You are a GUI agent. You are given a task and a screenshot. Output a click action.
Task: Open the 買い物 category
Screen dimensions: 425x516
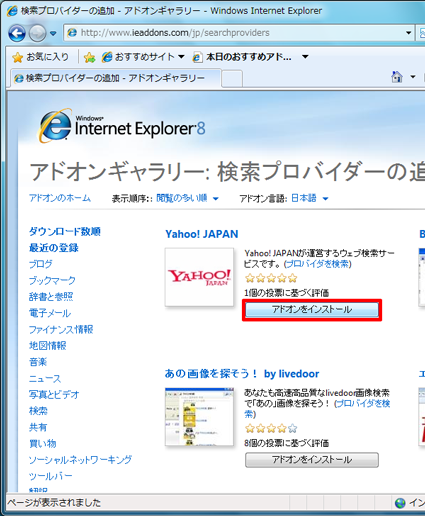coord(43,444)
